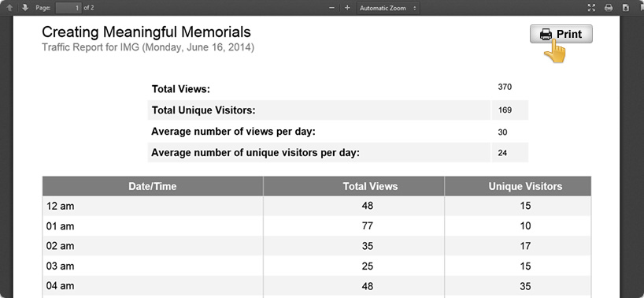
Task: Zoom out with the minus icon
Action: 332,8
